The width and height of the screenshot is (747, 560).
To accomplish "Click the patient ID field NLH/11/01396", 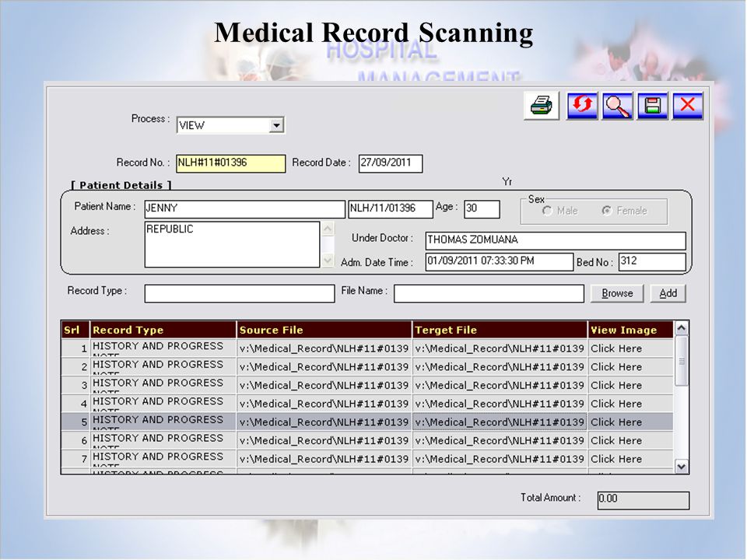I will (x=391, y=209).
